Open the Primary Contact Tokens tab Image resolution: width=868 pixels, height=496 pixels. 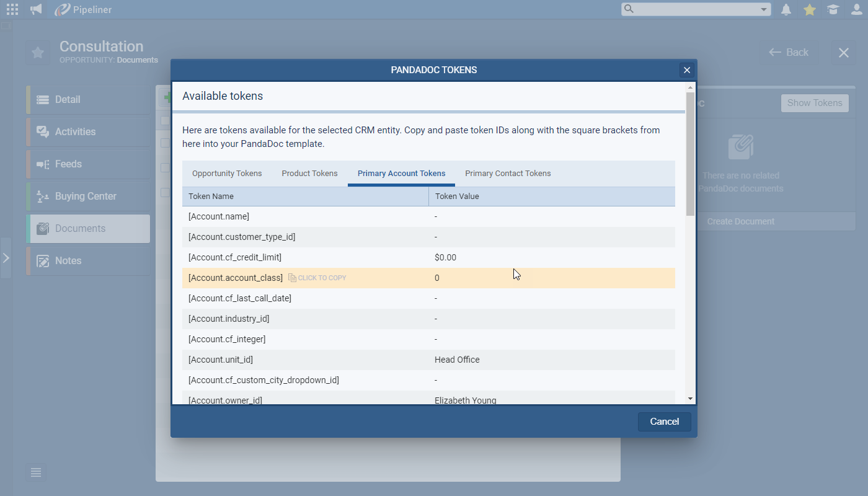point(508,174)
